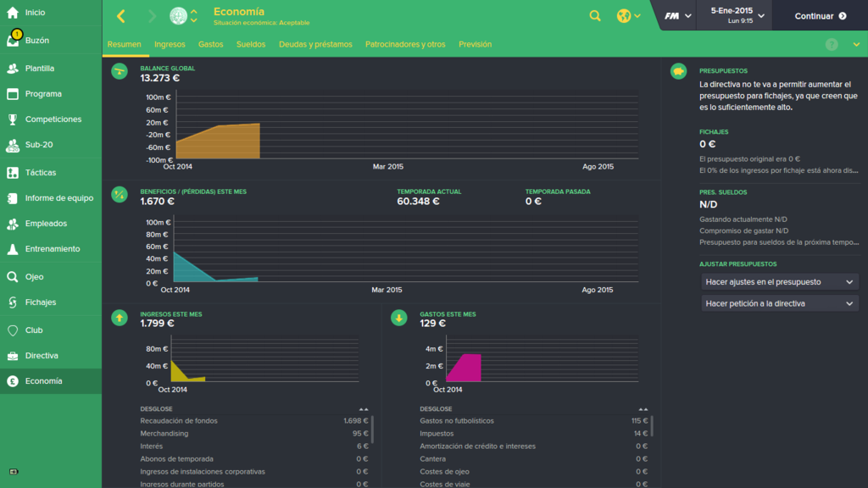Viewport: 868px width, 488px height.
Task: Click the Club shield icon
Action: click(x=13, y=330)
